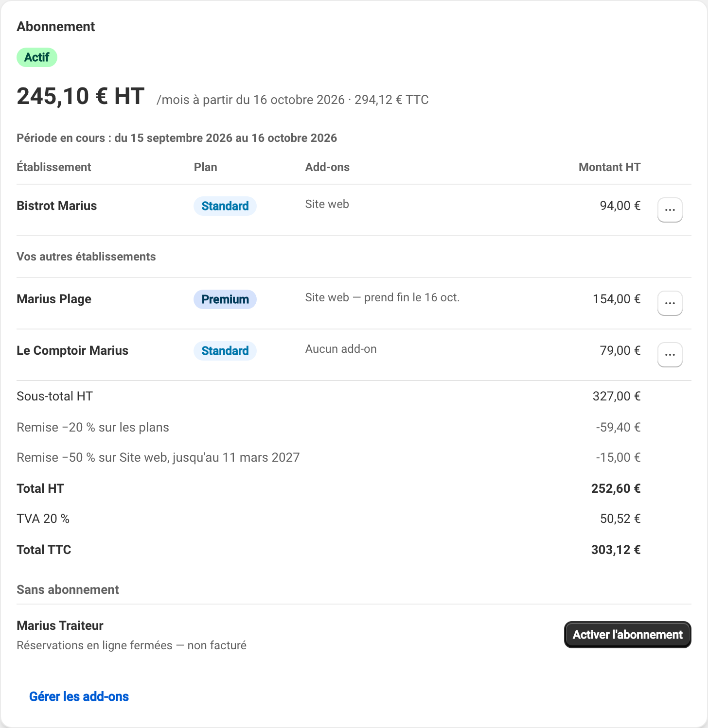Open the Gérer les add-ons link
The width and height of the screenshot is (708, 728).
point(79,696)
